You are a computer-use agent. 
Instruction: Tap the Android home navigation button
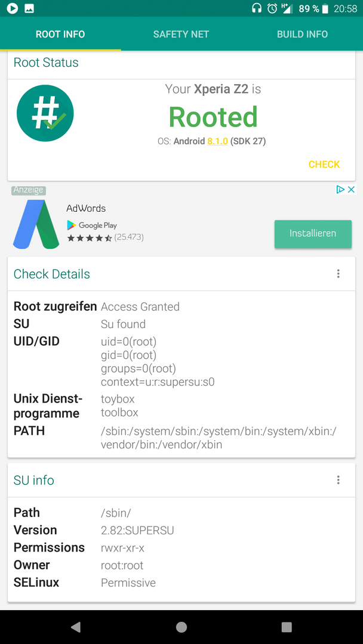181,627
